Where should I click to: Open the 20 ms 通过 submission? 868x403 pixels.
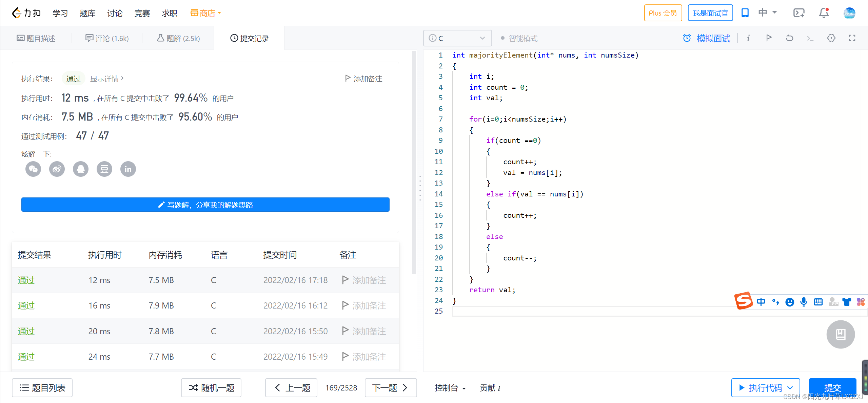[x=26, y=331]
